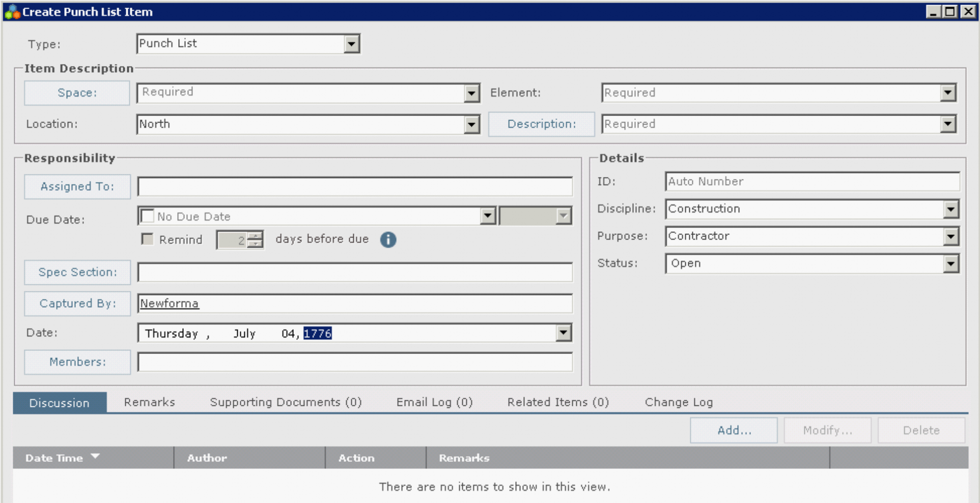Viewport: 980px width, 503px height.
Task: Click the Assigned To button
Action: point(77,187)
